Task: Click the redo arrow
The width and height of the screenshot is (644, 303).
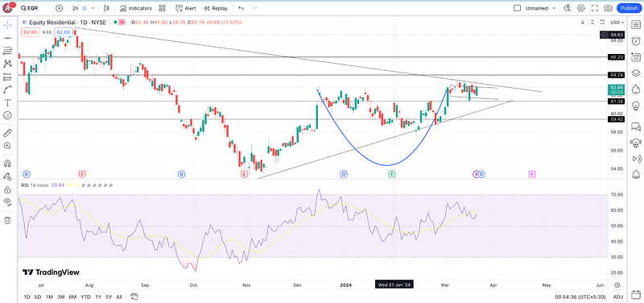Action: [254, 8]
